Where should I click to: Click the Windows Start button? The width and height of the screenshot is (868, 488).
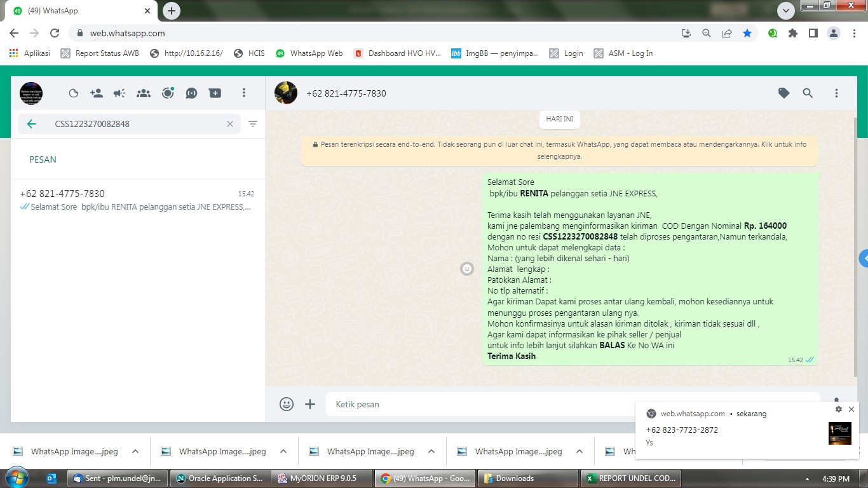17,478
